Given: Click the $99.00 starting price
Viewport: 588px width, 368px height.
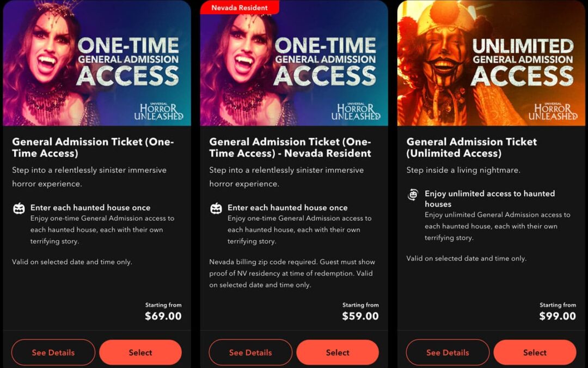Looking at the screenshot, I should point(558,316).
